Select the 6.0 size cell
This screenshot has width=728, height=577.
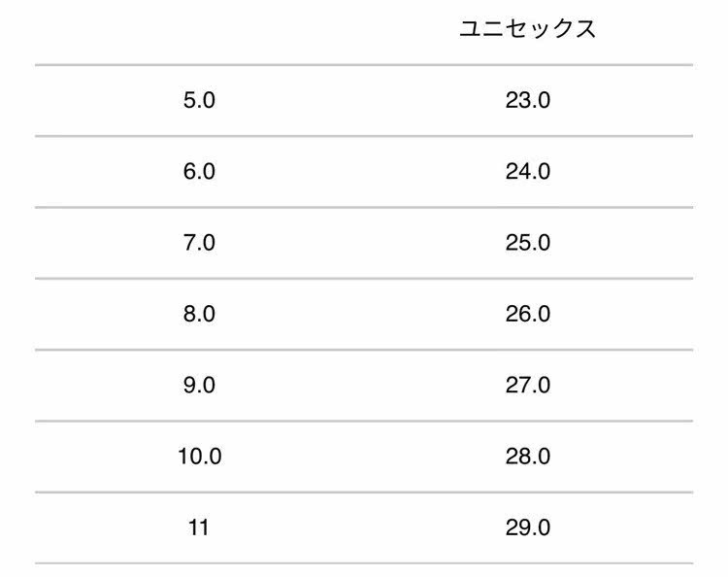click(x=199, y=172)
